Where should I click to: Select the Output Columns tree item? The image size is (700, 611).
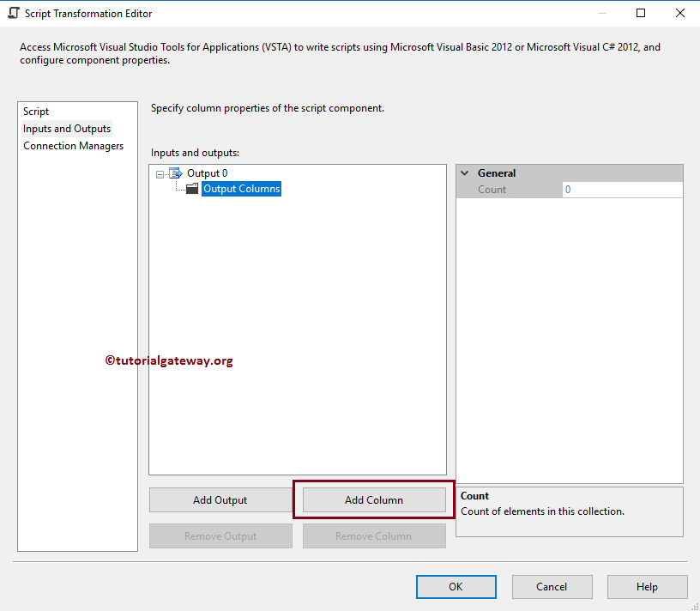tap(241, 189)
